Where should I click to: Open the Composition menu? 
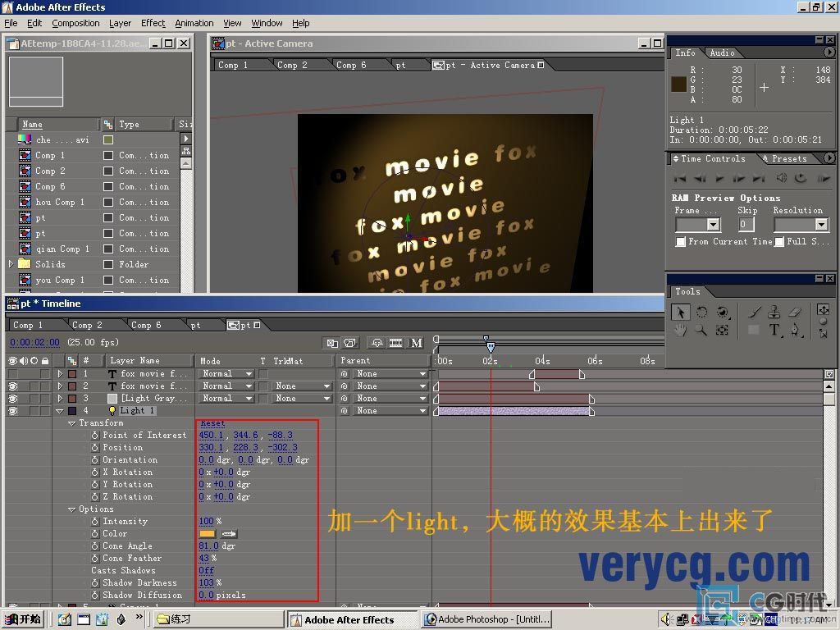click(x=75, y=23)
